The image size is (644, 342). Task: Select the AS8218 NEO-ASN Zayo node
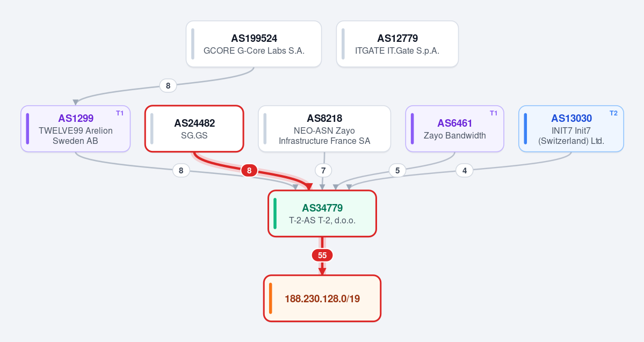(x=324, y=129)
